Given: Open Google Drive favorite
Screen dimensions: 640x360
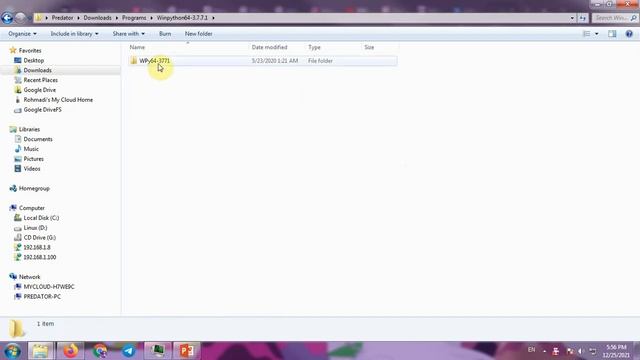Looking at the screenshot, I should coord(40,90).
